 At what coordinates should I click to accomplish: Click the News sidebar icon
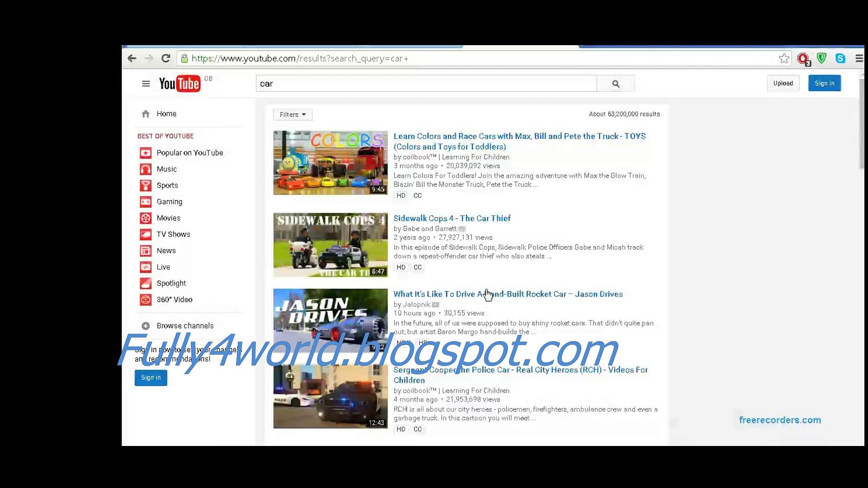[x=145, y=250]
